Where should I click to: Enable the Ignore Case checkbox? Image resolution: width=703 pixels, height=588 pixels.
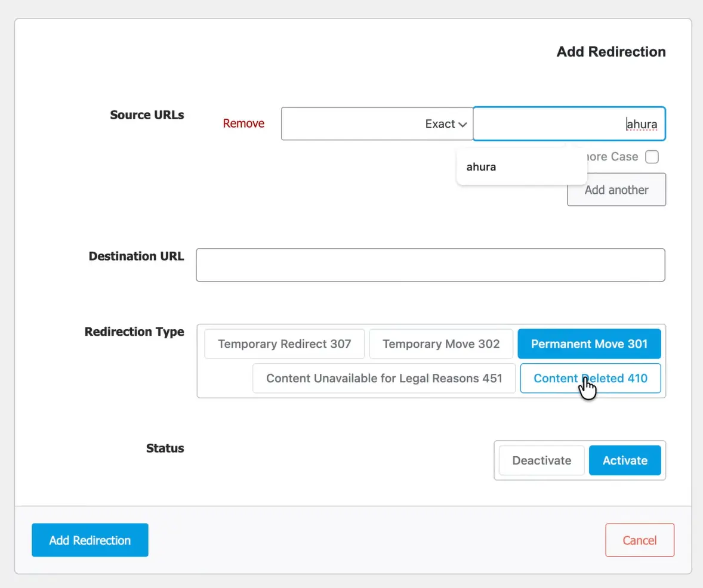point(652,157)
